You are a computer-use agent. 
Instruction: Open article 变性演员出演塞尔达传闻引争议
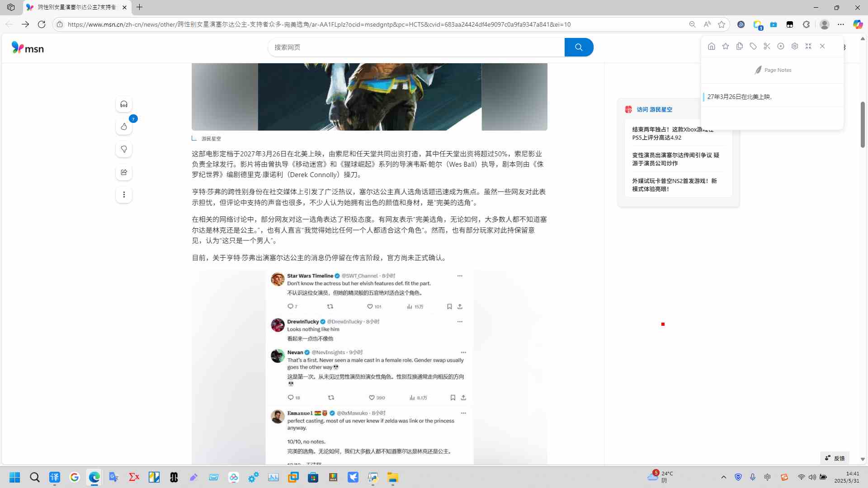coord(675,159)
